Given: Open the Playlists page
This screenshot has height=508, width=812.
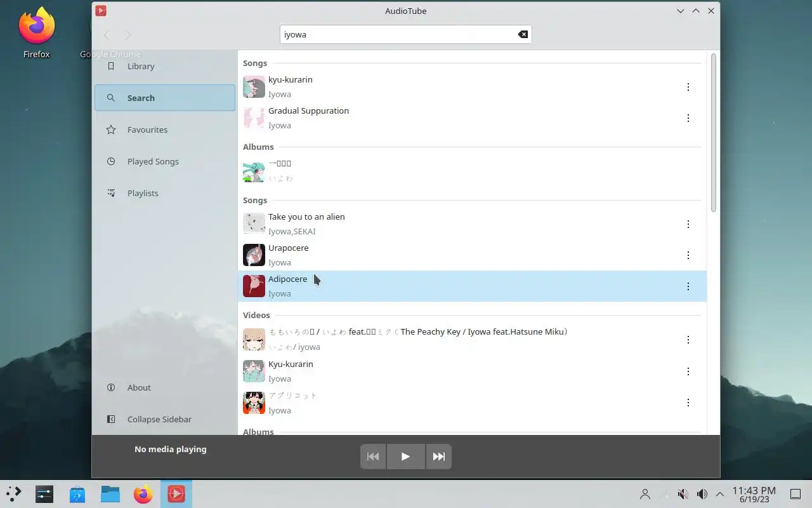Looking at the screenshot, I should [165, 193].
